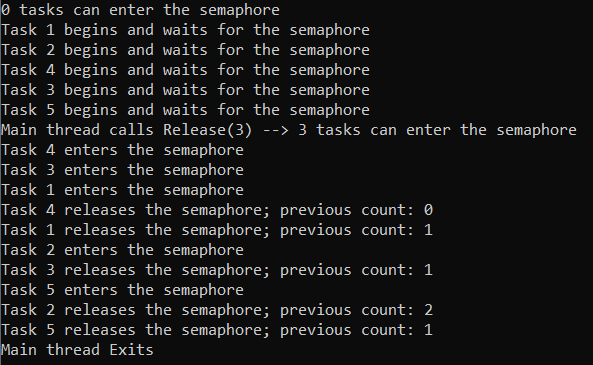Click 'previous count: 0' text
The image size is (593, 365).
click(357, 210)
